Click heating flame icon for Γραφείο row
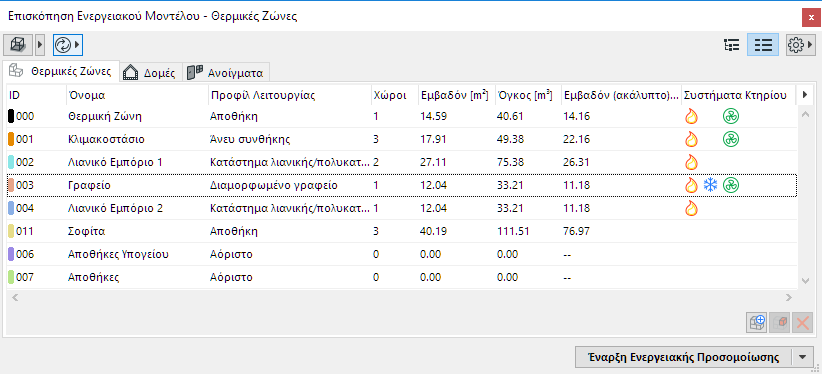This screenshot has height=374, width=822. click(691, 185)
